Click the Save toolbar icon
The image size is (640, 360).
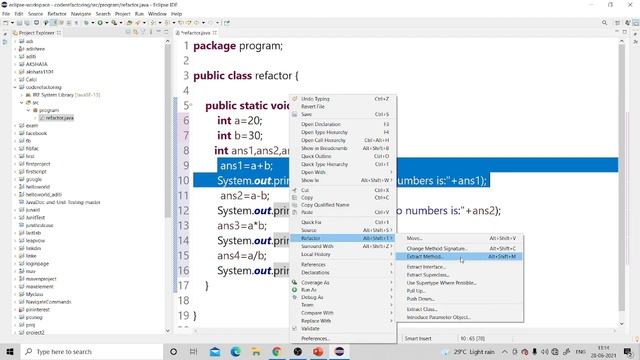[x=19, y=23]
